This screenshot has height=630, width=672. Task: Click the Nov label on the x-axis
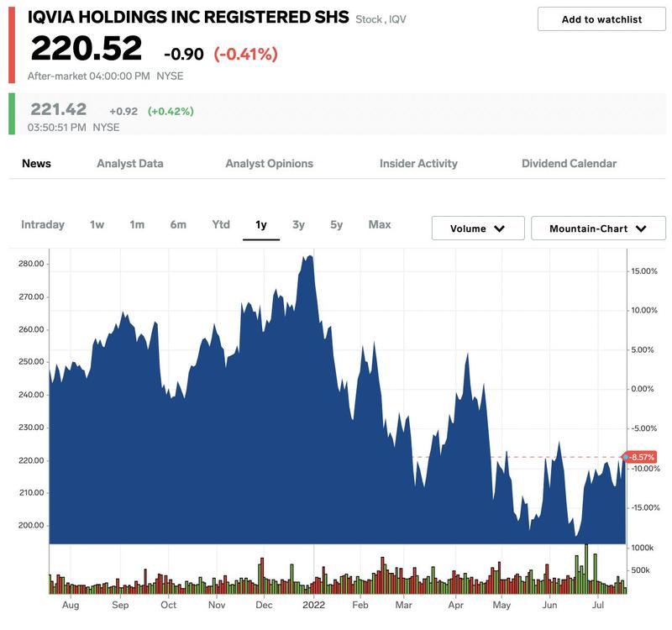click(217, 605)
